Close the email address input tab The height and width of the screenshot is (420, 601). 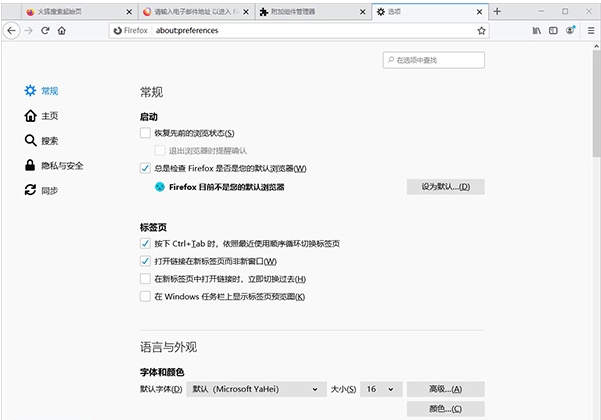point(246,12)
